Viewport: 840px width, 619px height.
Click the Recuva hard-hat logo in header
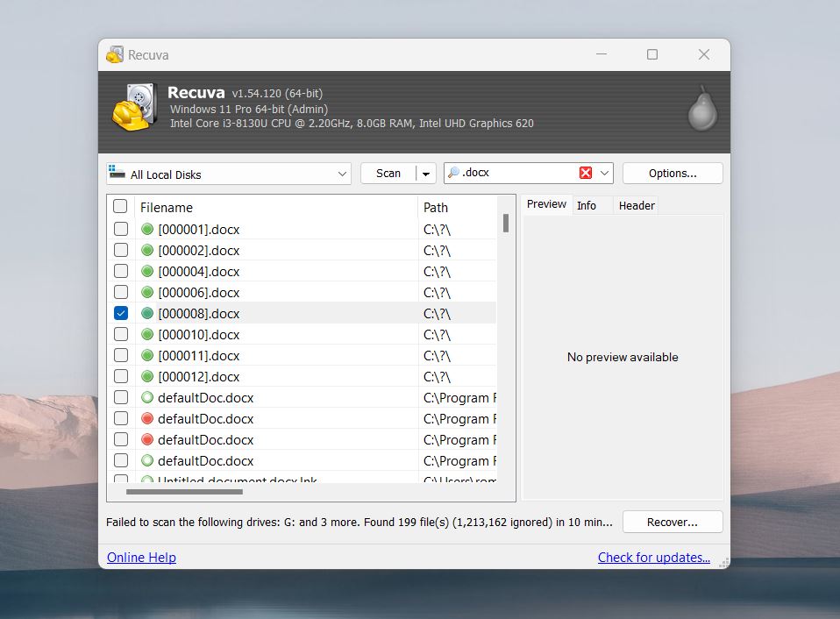[x=134, y=107]
